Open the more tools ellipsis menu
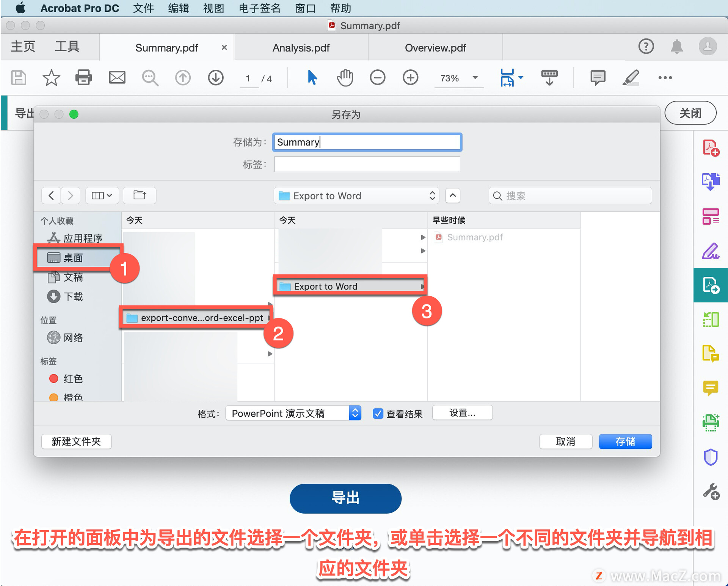Viewport: 728px width, 586px height. (x=665, y=78)
